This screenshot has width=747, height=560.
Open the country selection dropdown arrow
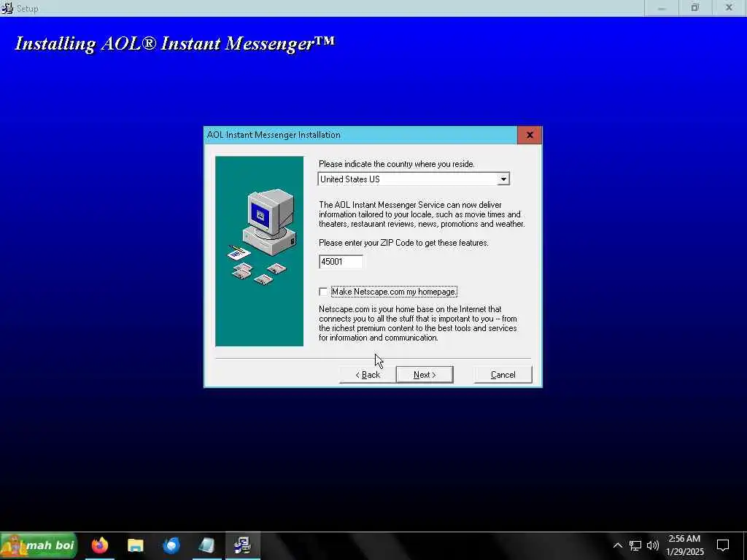point(503,179)
